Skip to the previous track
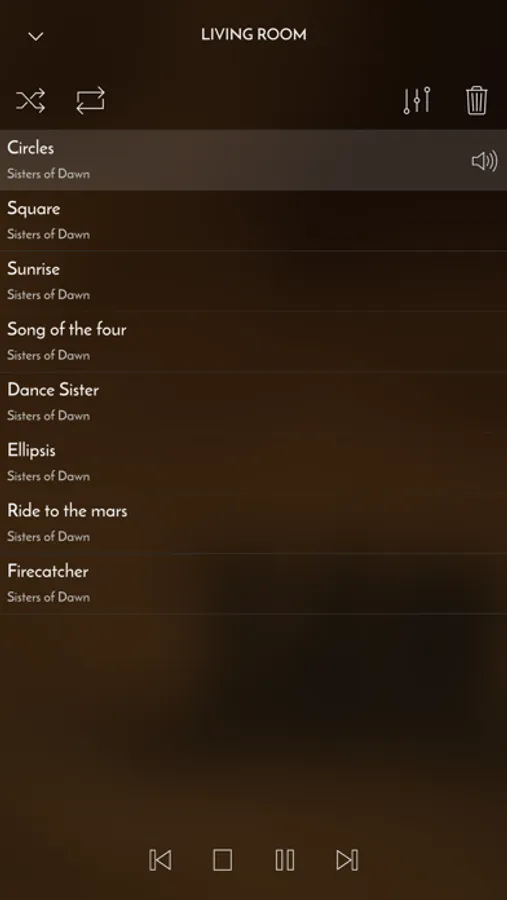The width and height of the screenshot is (507, 900). tap(160, 860)
